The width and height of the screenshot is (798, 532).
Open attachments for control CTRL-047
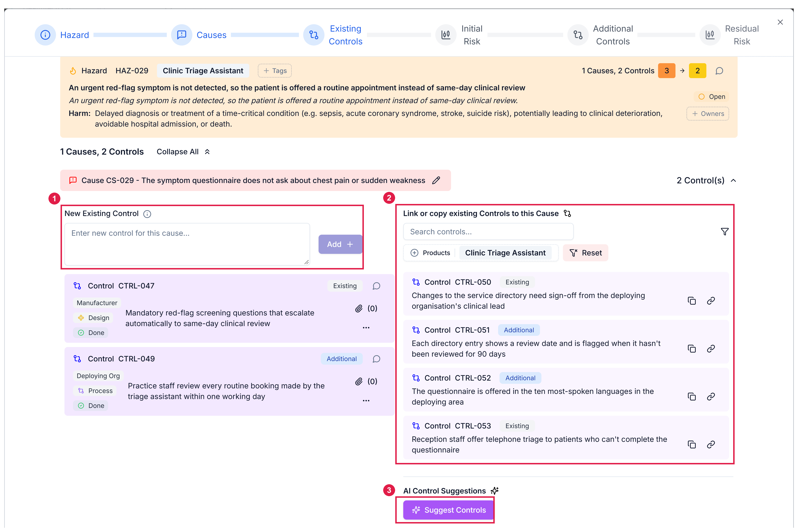pos(366,308)
